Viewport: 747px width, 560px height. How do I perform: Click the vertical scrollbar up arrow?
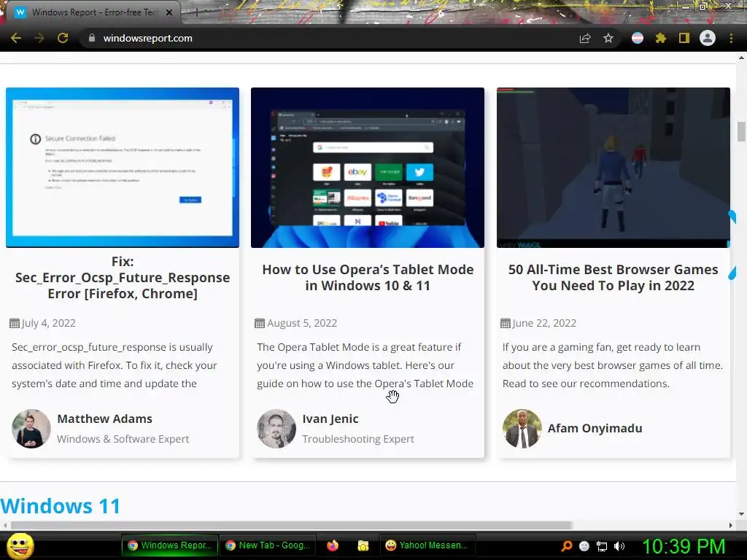[741, 58]
